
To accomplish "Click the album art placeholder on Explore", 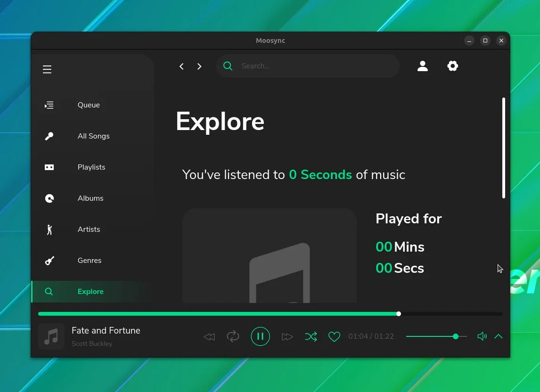I will click(270, 255).
